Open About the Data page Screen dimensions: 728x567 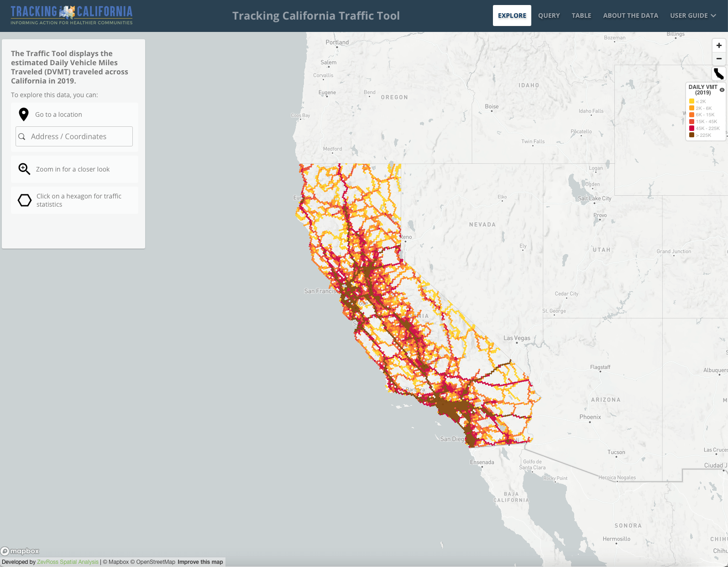(630, 16)
